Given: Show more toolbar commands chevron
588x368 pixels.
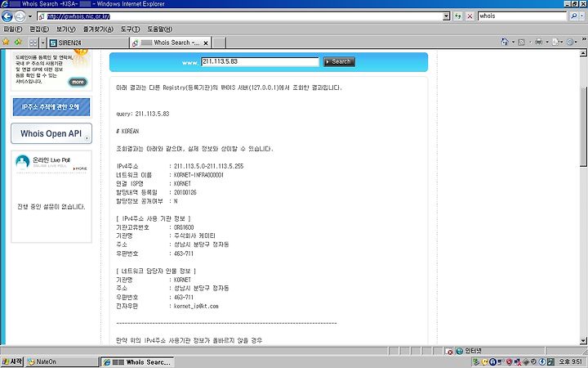Looking at the screenshot, I should (584, 38).
